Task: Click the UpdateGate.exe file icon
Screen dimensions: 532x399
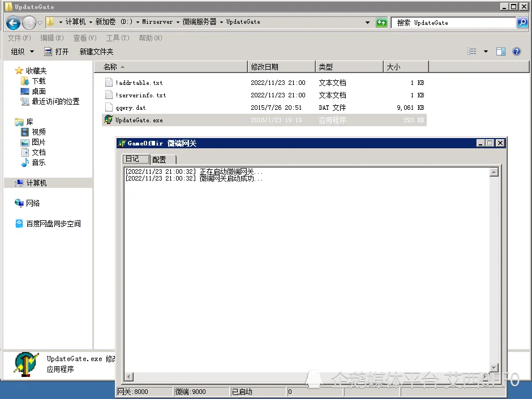Action: coord(109,120)
